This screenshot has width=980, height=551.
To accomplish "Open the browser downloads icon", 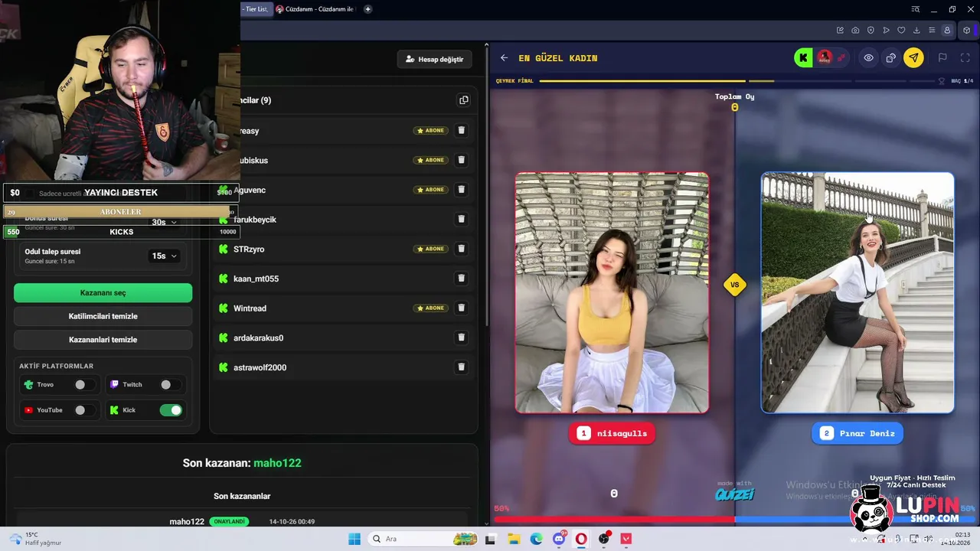I will point(916,31).
